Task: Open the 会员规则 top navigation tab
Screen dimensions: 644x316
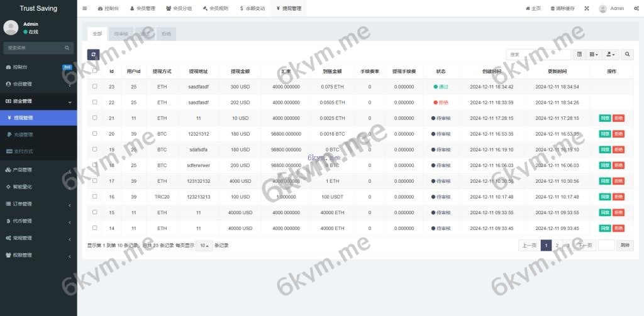Action: pyautogui.click(x=216, y=8)
